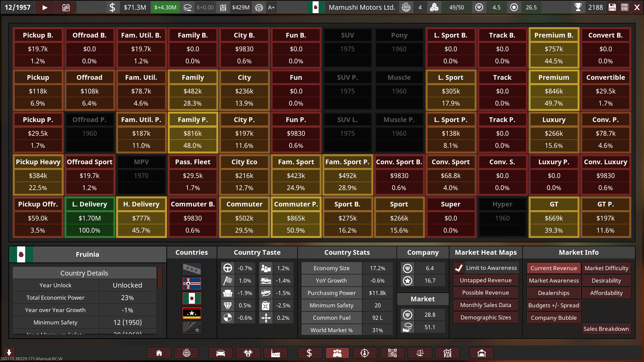Image resolution: width=644 pixels, height=362 pixels.
Task: Switch to Market Difficulty info mode
Action: click(606, 268)
